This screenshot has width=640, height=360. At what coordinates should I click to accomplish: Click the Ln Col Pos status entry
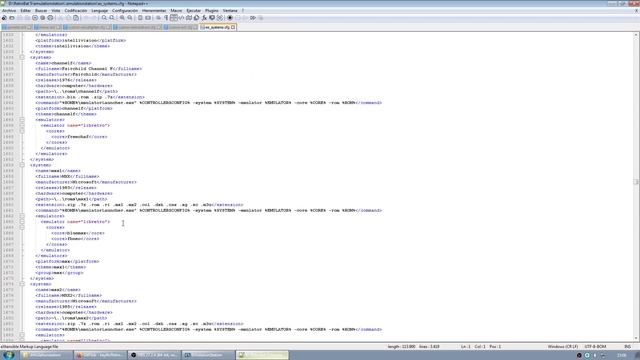click(481, 347)
